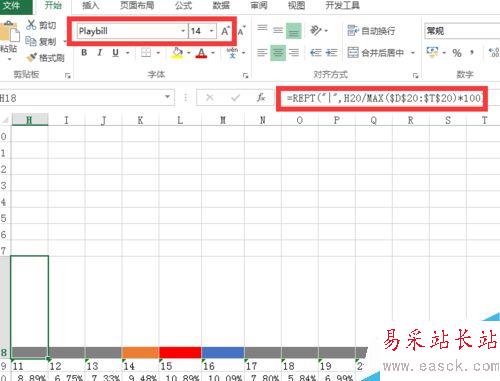Toggle Underline formatting
500x381 pixels.
coord(115,53)
